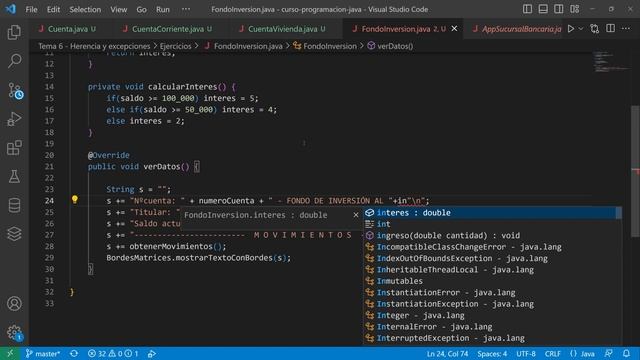This screenshot has height=360, width=640.
Task: Open the Run menu
Action: tap(162, 9)
